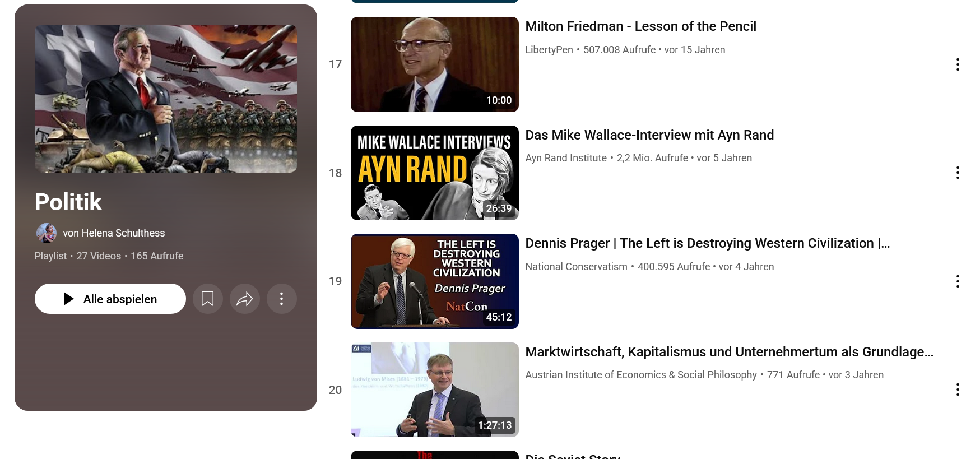The image size is (980, 459).
Task: Play the 1:27:13 Ludwig von Mises lecture thumbnail
Action: point(435,390)
